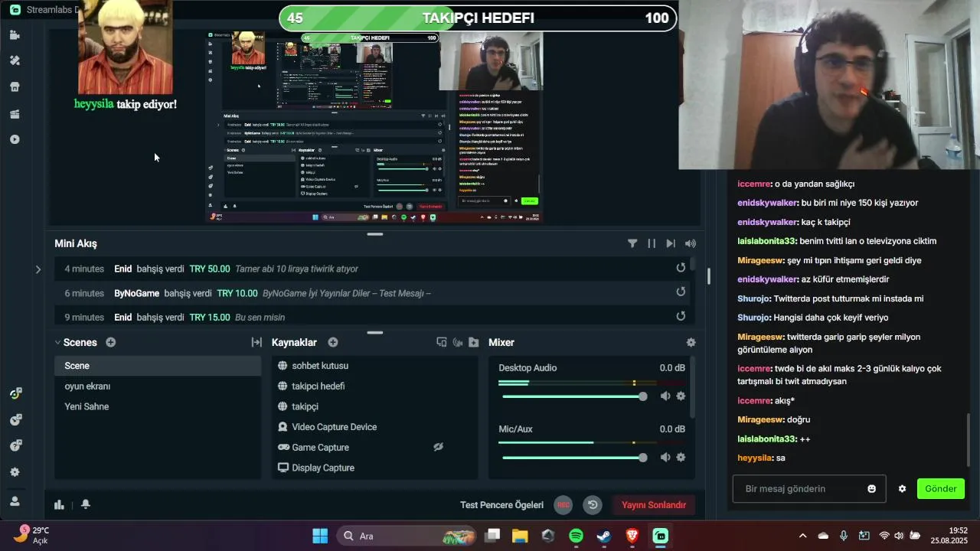Skip the current alert in Mini Akış
980x551 pixels.
click(x=671, y=243)
